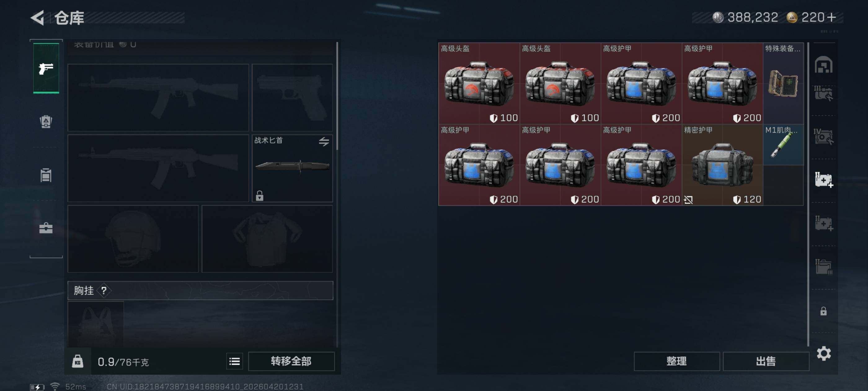Click the 整理 button

coord(677,361)
